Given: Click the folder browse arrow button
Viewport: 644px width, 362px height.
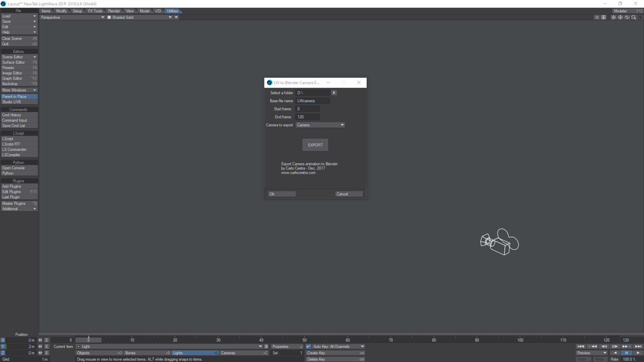Looking at the screenshot, I should 334,93.
